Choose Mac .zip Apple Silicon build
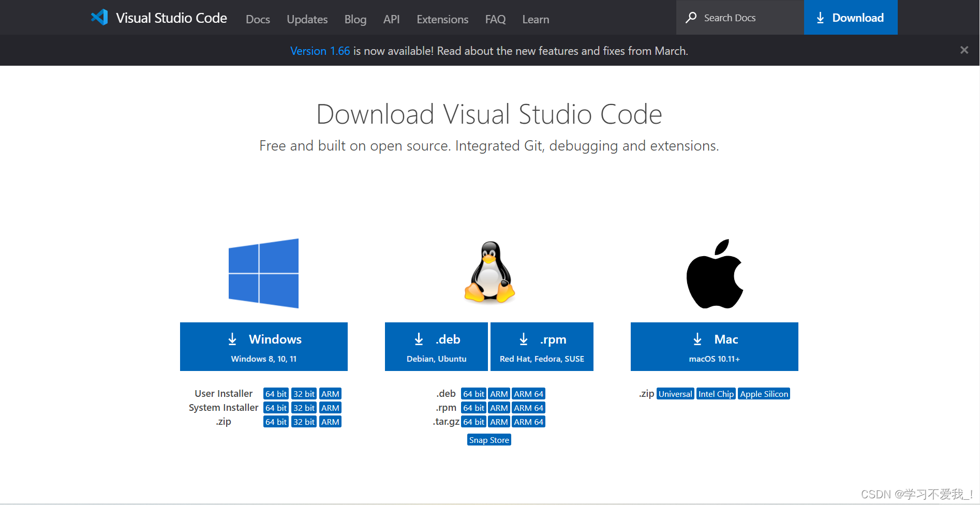The image size is (980, 505). point(764,394)
